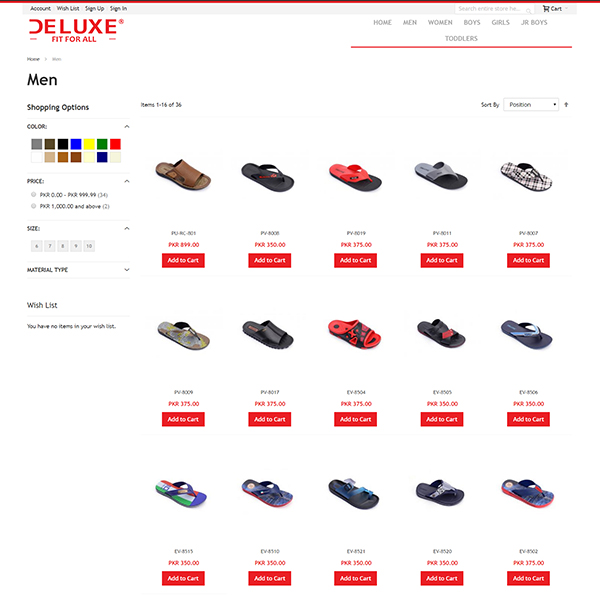Open the Sort By Position dropdown
This screenshot has width=600, height=600.
(x=531, y=104)
